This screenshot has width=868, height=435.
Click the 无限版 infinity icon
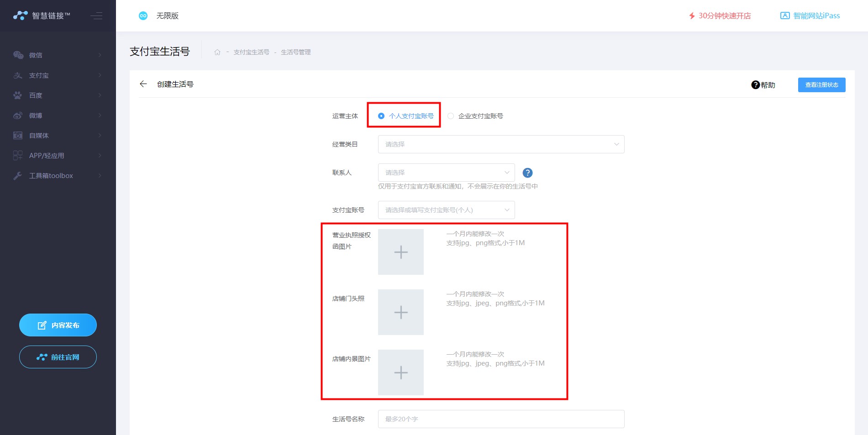143,16
